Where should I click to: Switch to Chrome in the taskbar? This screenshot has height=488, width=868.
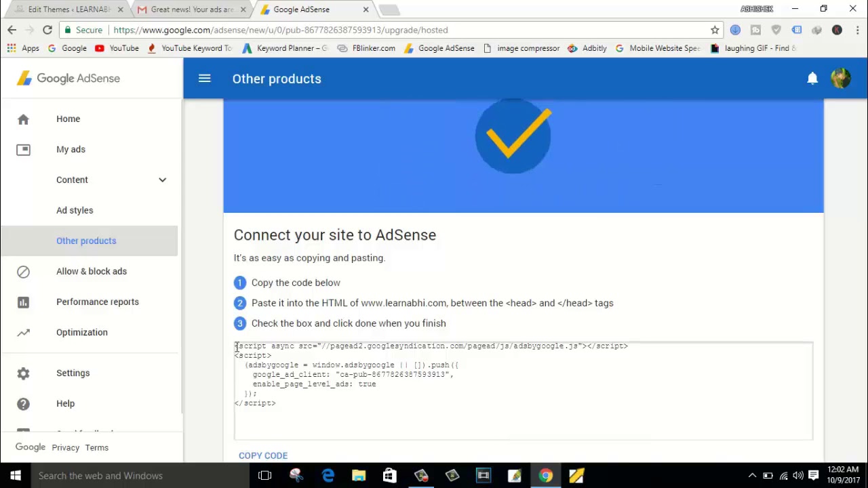coord(546,476)
